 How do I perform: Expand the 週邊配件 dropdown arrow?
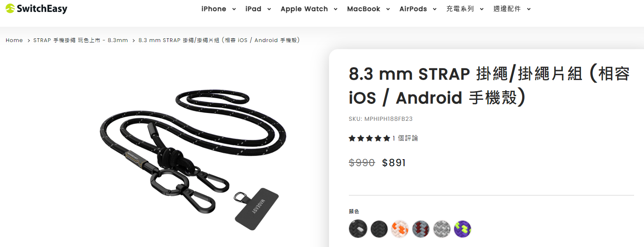point(529,9)
